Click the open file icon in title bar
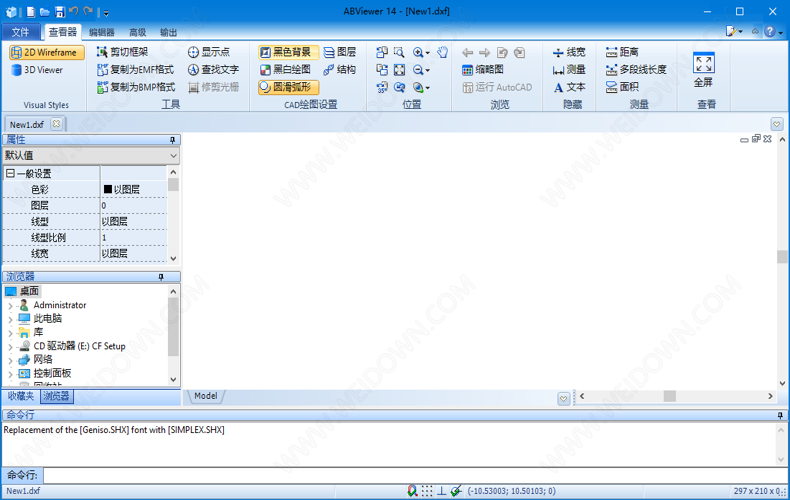The image size is (790, 500). point(45,12)
